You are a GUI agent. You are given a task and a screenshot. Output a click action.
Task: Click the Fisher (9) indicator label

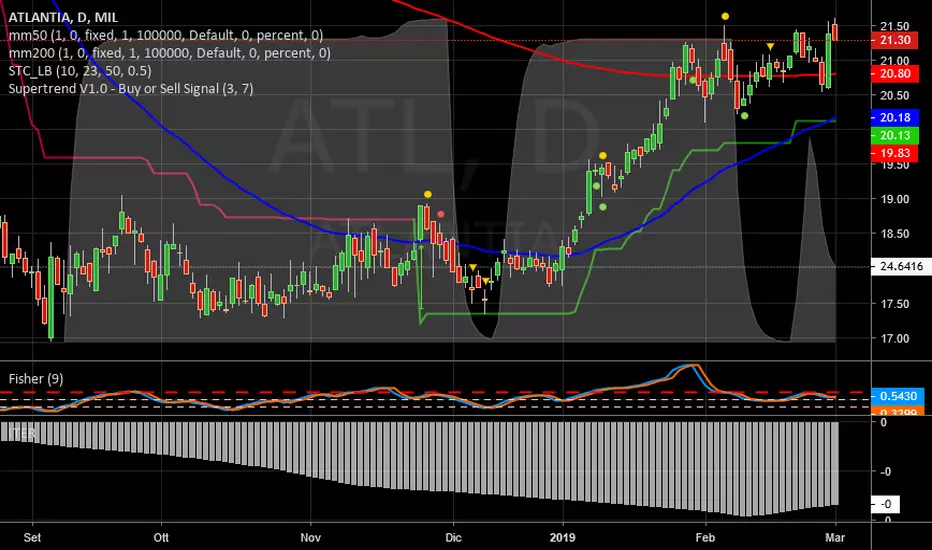pos(36,379)
